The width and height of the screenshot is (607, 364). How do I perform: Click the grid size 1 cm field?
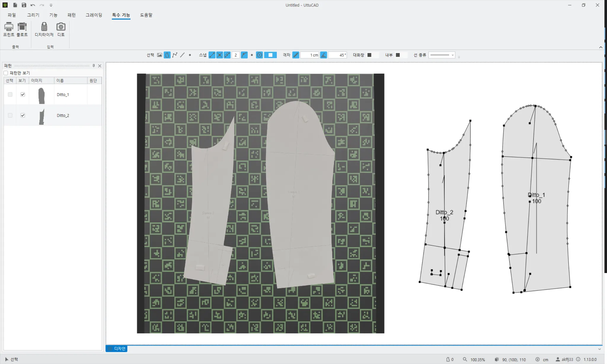point(310,55)
